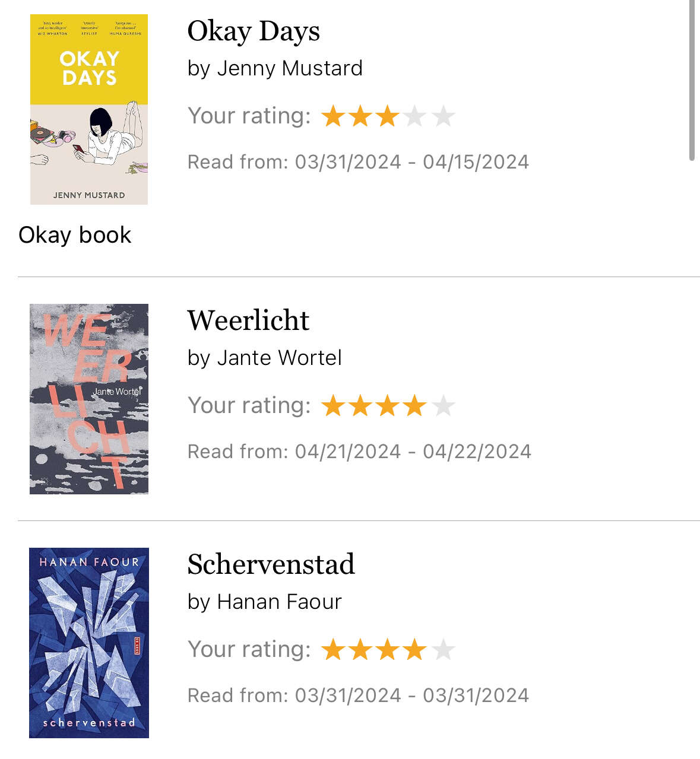Visit author Jenny Mustard's page
This screenshot has width=700, height=759.
point(290,68)
